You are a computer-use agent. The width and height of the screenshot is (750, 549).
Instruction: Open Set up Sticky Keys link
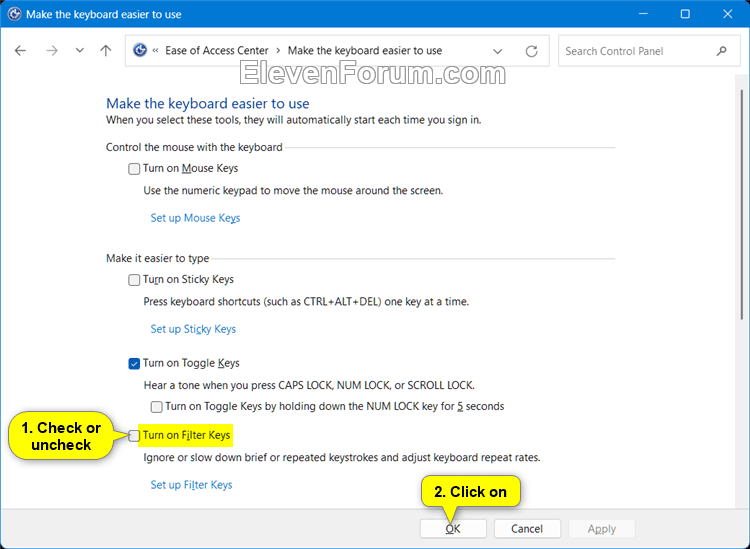pyautogui.click(x=193, y=329)
